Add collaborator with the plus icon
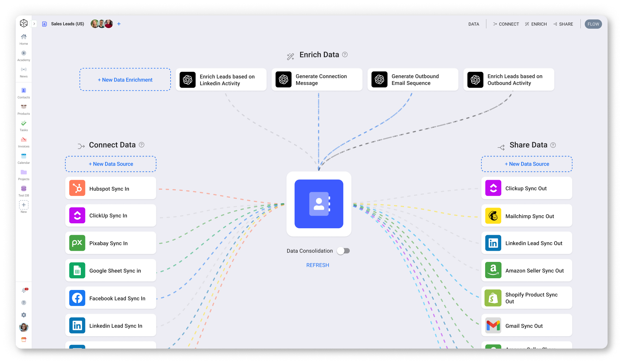623x364 pixels. pyautogui.click(x=119, y=24)
